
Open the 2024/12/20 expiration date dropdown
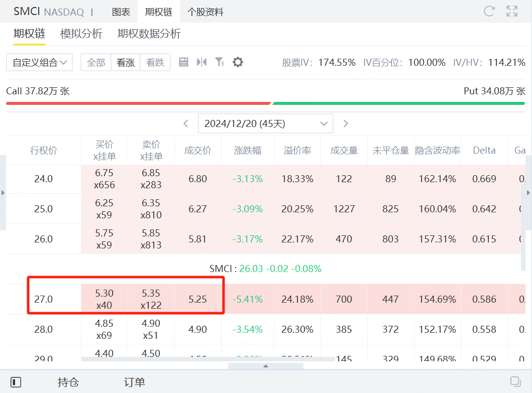[x=266, y=124]
